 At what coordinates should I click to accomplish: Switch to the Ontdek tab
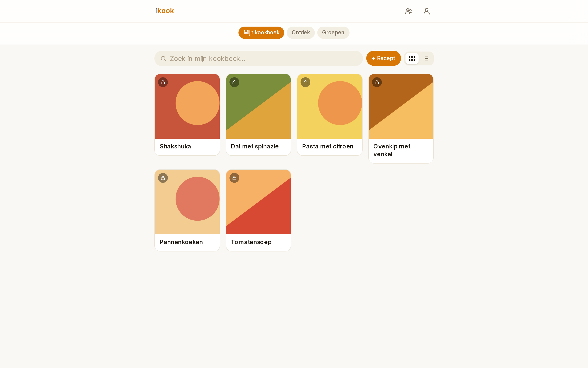tap(301, 33)
